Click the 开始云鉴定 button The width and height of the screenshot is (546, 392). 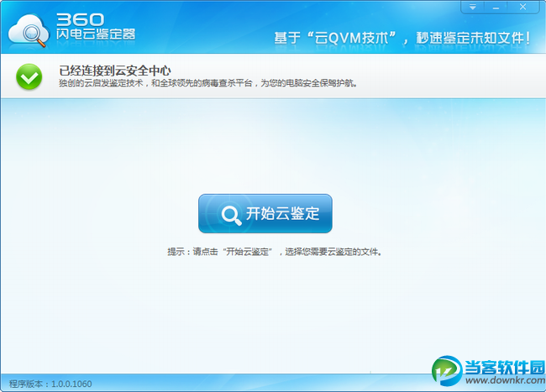pyautogui.click(x=265, y=213)
